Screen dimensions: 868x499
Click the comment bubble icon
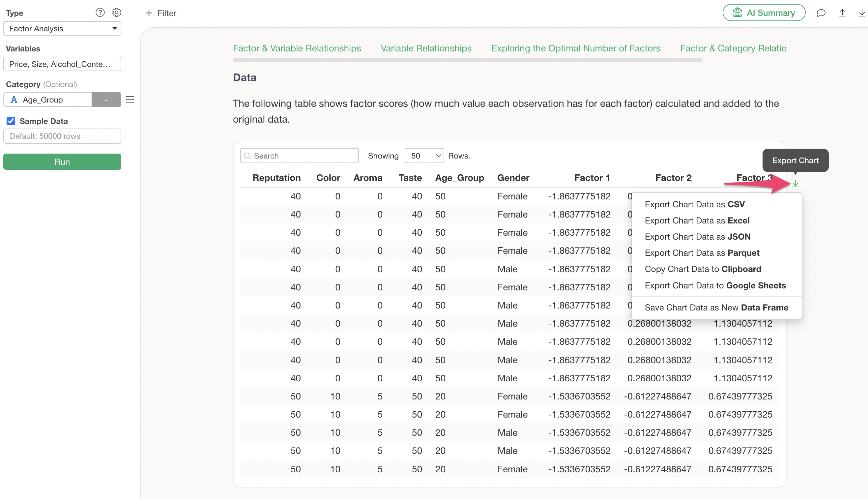(x=821, y=13)
